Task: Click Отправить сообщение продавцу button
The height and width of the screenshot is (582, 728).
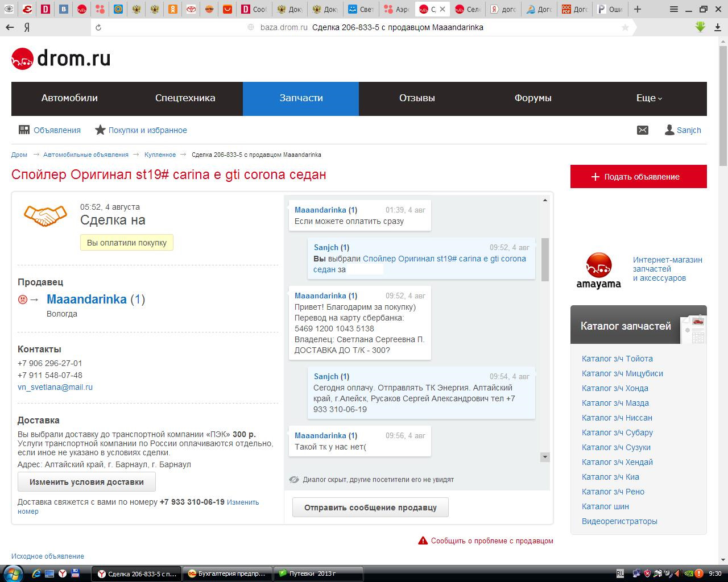Action: [370, 508]
